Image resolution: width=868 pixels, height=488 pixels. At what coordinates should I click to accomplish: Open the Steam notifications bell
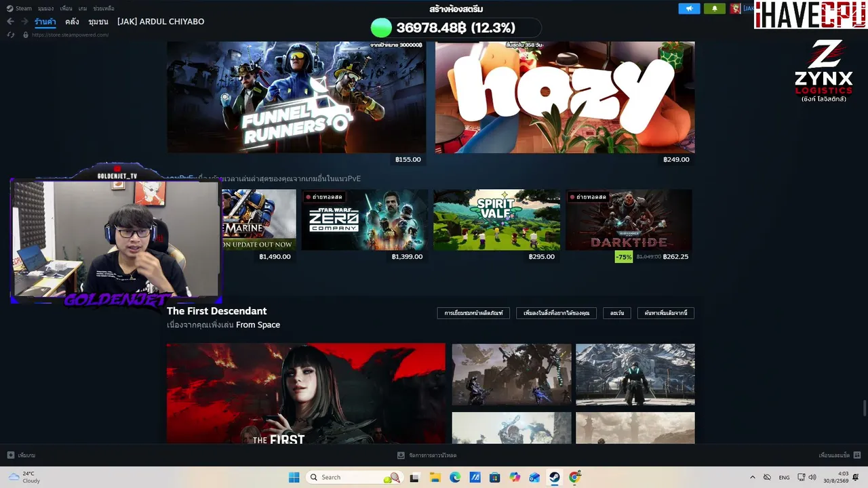(714, 8)
